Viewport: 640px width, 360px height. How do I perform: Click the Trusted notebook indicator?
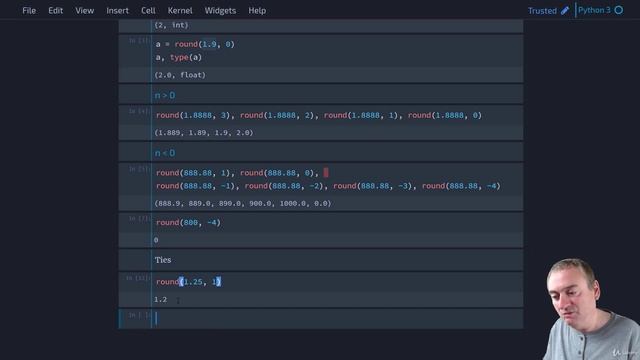(x=542, y=11)
